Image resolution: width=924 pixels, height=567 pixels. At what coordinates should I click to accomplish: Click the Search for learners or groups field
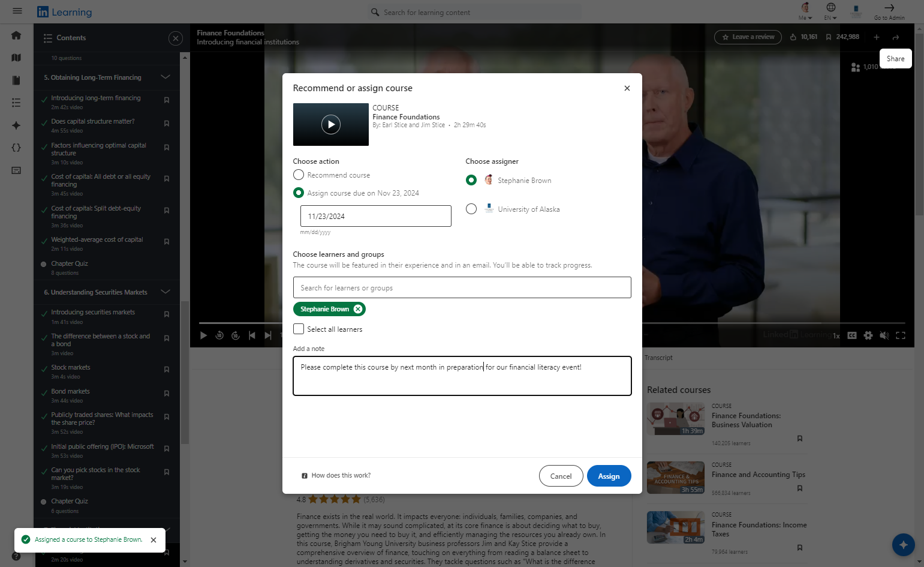(x=462, y=287)
